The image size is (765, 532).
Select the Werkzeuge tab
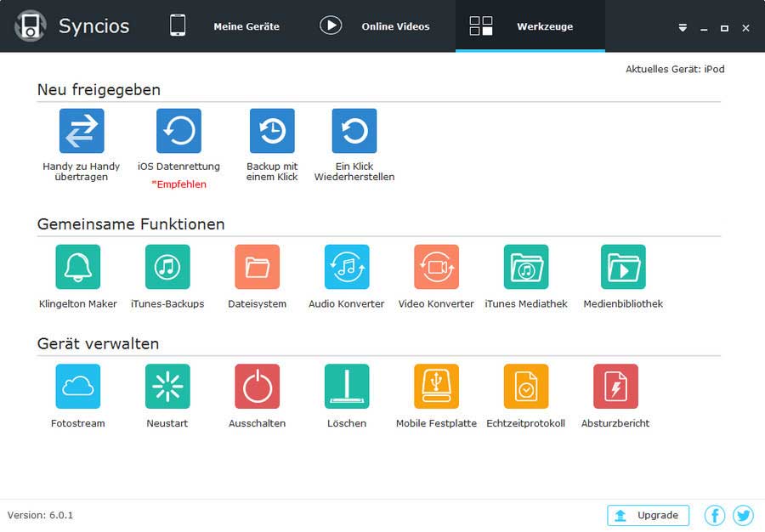[x=530, y=25]
